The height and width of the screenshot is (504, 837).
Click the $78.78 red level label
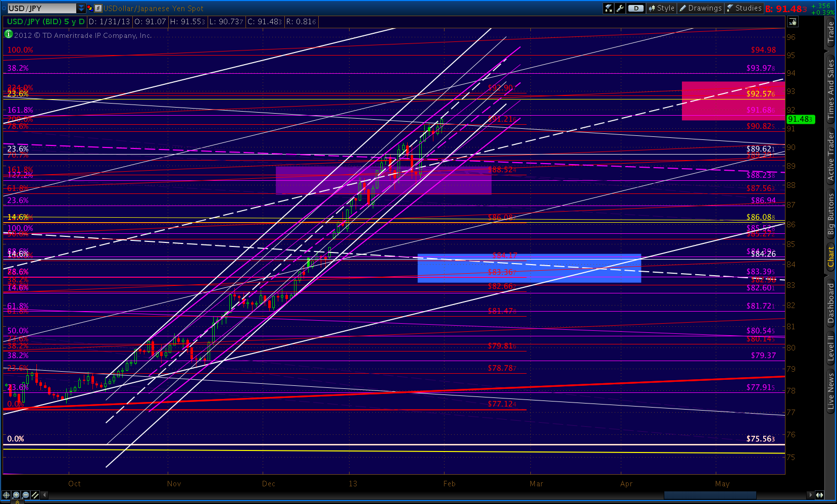click(502, 368)
